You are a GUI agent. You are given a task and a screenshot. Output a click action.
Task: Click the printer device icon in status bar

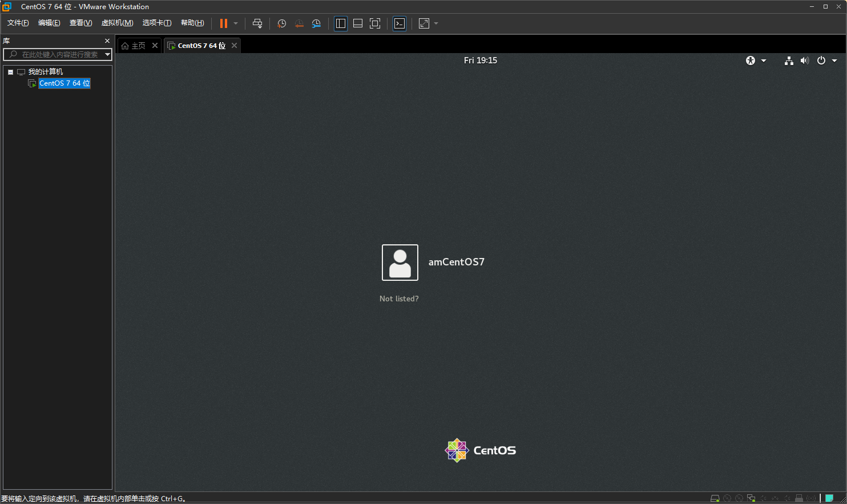tap(799, 498)
